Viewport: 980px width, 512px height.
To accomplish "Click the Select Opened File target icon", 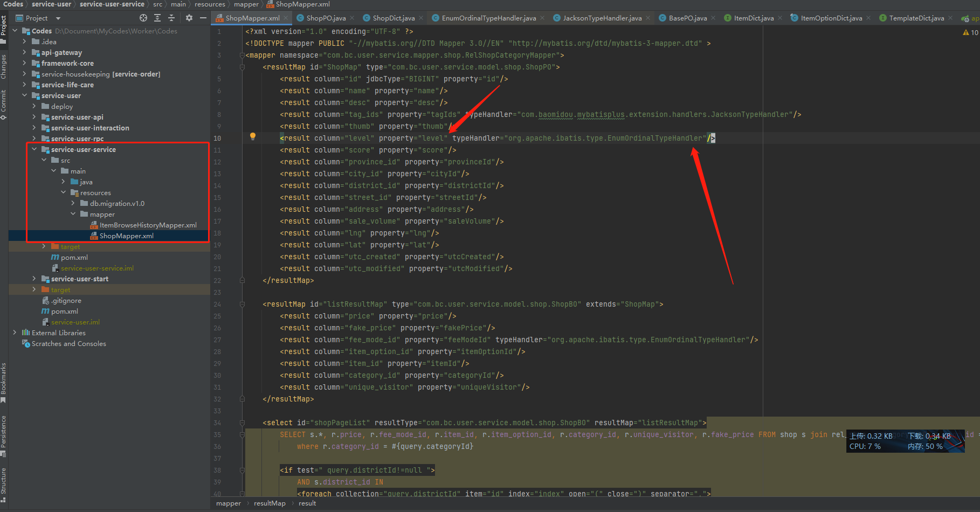I will pos(143,18).
